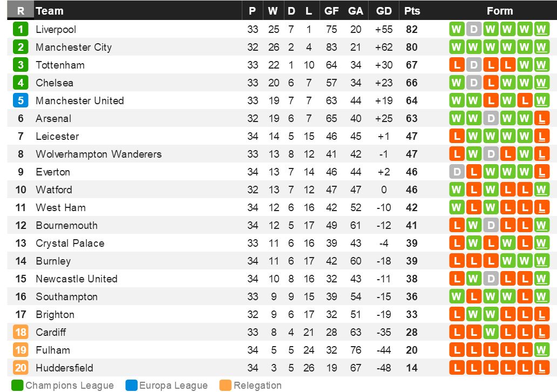Click Tottenham's first orange L form icon
Viewport: 557px width, 392px height.
point(457,65)
